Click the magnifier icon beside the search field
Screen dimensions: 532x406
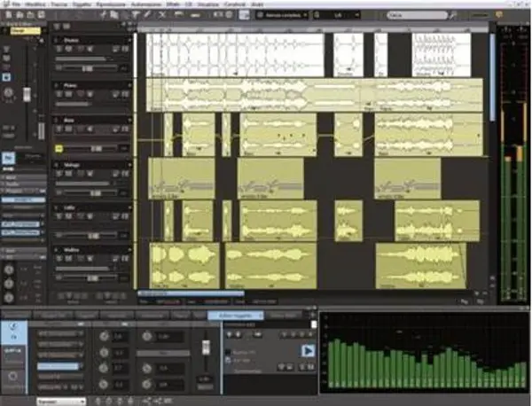click(453, 15)
